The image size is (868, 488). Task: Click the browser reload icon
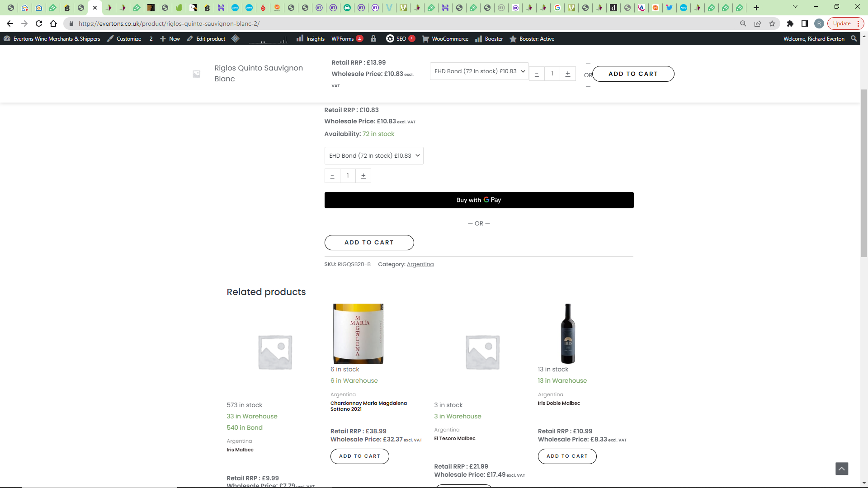(x=39, y=23)
